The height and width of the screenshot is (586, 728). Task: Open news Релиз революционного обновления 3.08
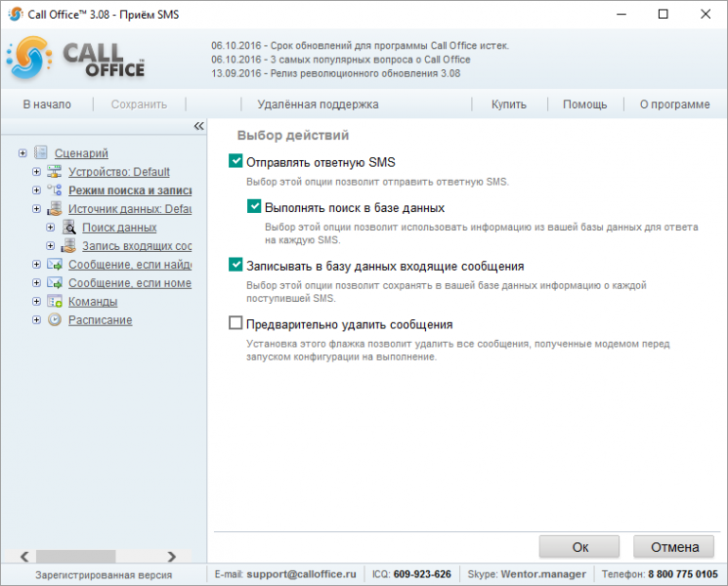(x=336, y=73)
